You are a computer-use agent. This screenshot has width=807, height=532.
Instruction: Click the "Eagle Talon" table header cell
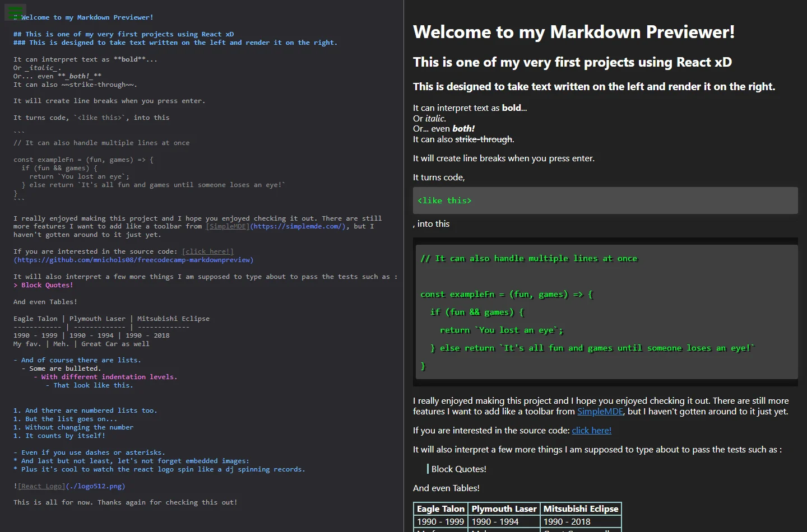[440, 509]
